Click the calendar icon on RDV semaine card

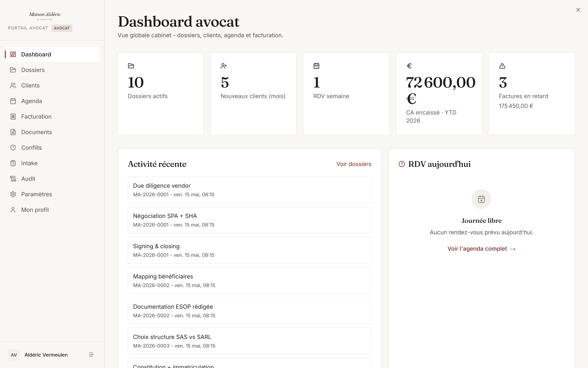316,66
